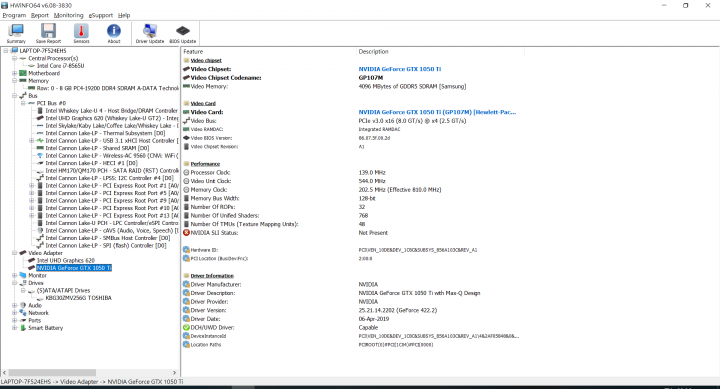
Task: Click the Video Card NVIDIA GP107M link
Action: [x=437, y=112]
